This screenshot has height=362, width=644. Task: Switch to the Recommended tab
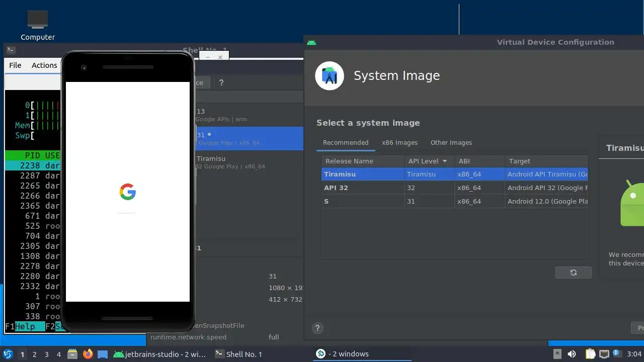[x=346, y=143]
